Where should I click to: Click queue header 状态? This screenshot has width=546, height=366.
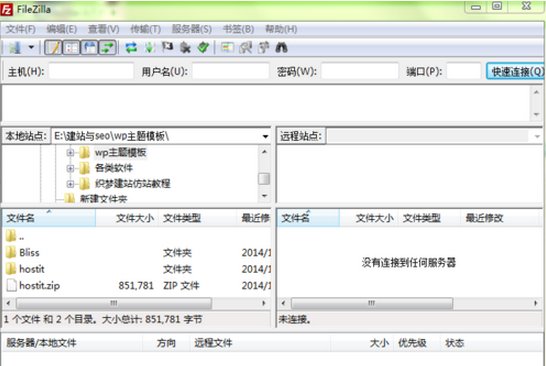(x=454, y=343)
